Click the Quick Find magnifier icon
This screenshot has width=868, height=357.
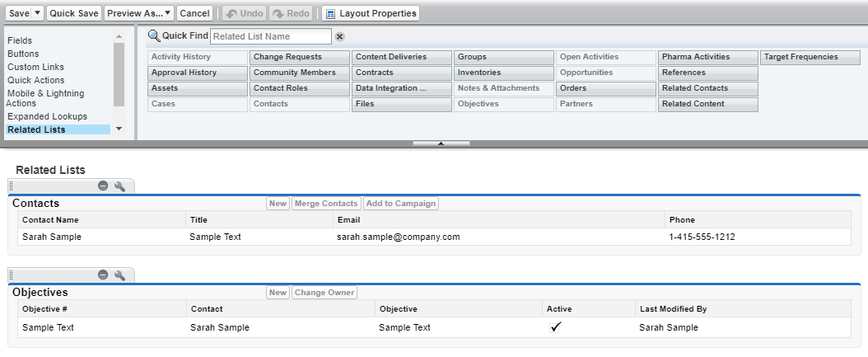[x=153, y=36]
